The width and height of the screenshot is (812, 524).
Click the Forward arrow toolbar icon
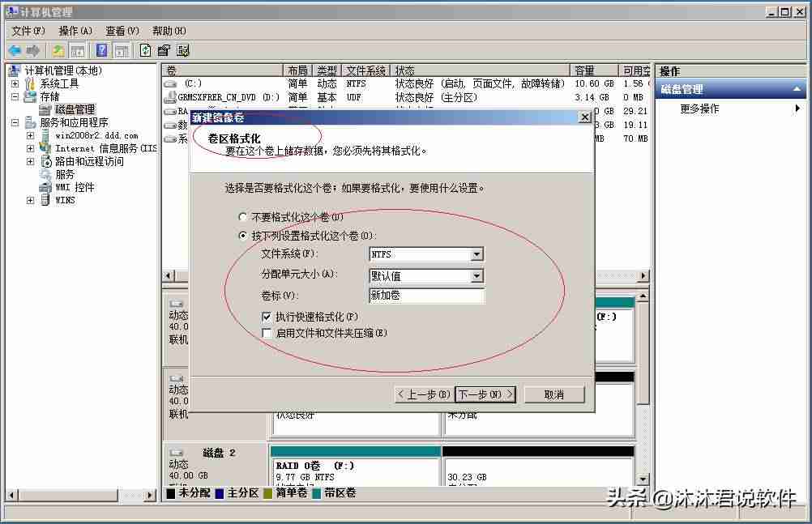[x=33, y=50]
